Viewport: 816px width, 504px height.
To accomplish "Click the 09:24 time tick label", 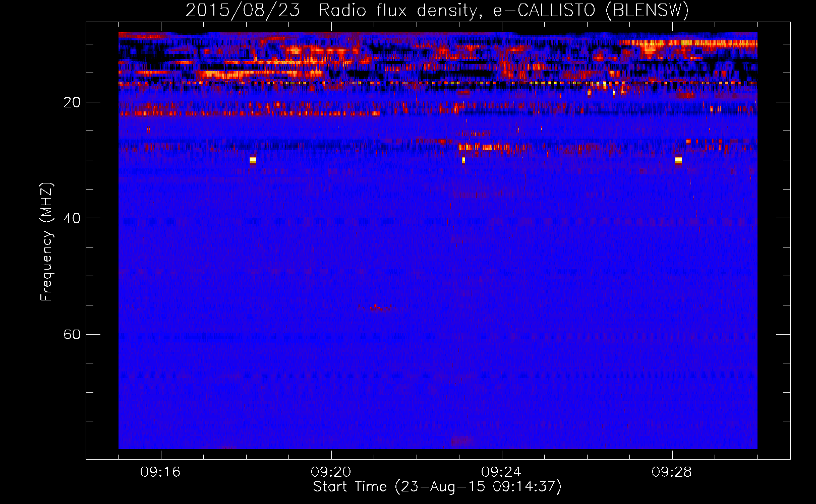I will coord(501,472).
